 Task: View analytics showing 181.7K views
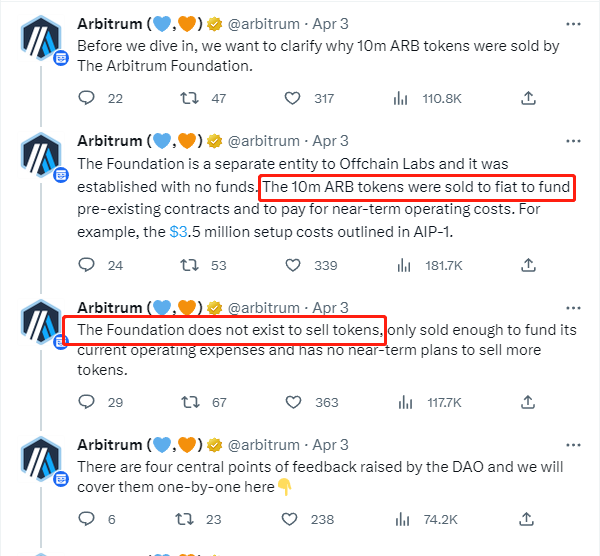(x=404, y=265)
